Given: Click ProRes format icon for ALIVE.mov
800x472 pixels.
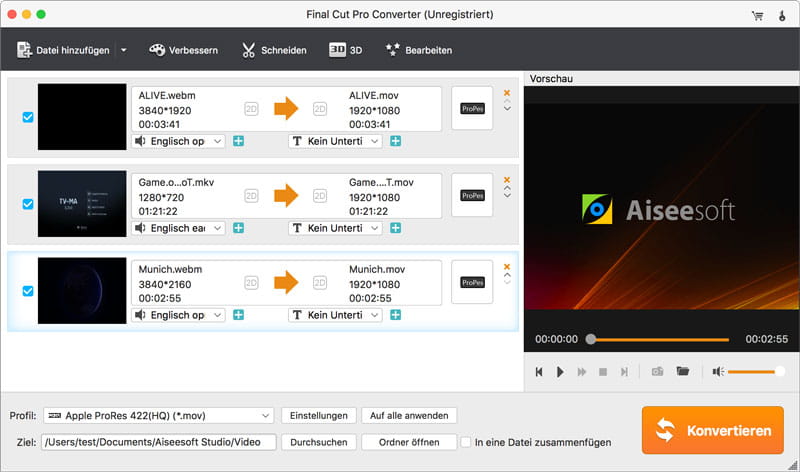Looking at the screenshot, I should (x=472, y=108).
